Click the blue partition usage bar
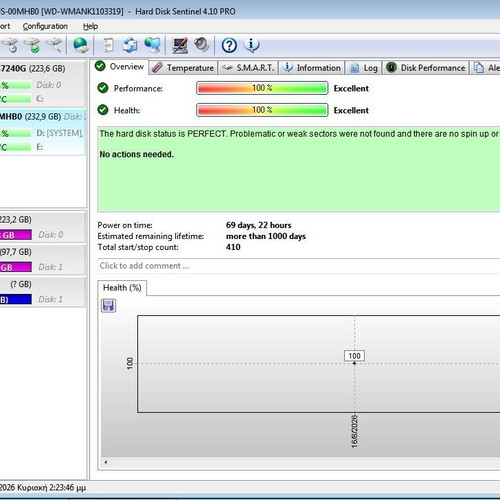500x500 pixels. [x=16, y=299]
